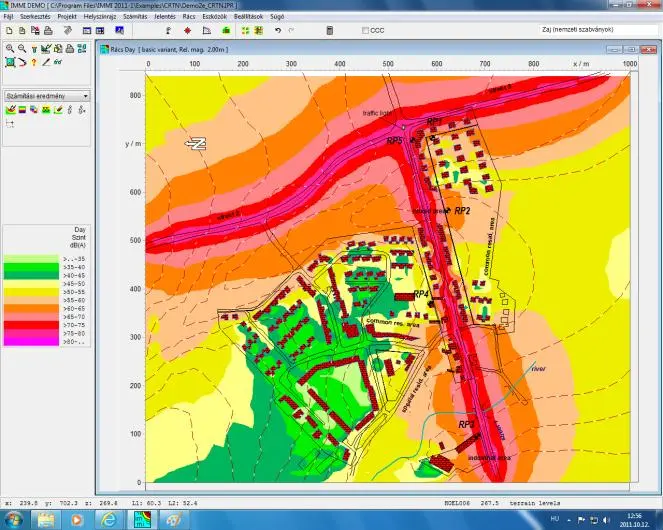
Task: Click the zoom out magnifier icon
Action: 21,49
